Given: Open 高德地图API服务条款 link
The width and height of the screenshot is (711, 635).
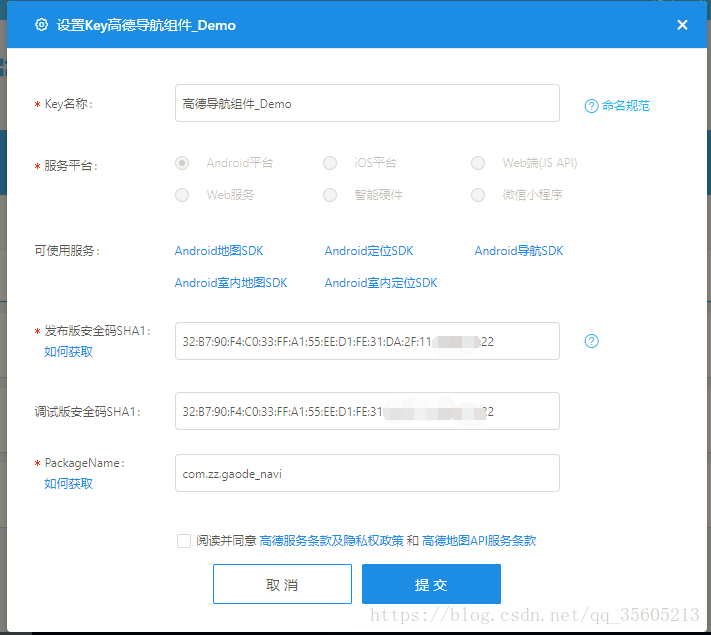Looking at the screenshot, I should (479, 541).
